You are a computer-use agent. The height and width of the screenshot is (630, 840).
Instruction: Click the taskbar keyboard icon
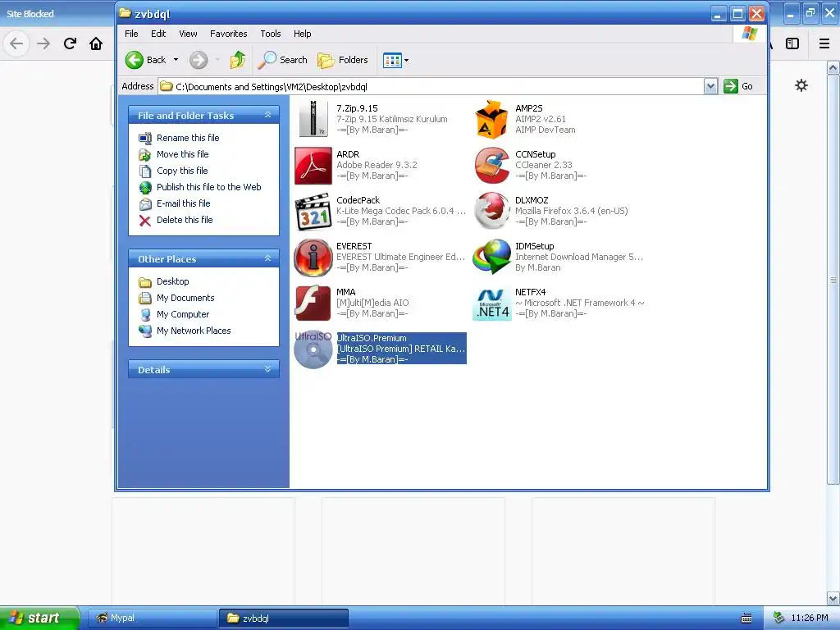(746, 619)
